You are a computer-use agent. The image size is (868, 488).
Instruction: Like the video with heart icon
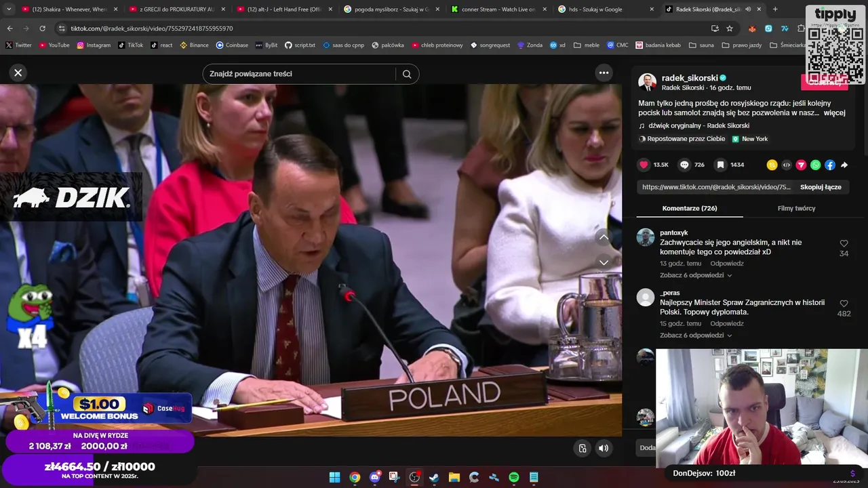tap(644, 165)
